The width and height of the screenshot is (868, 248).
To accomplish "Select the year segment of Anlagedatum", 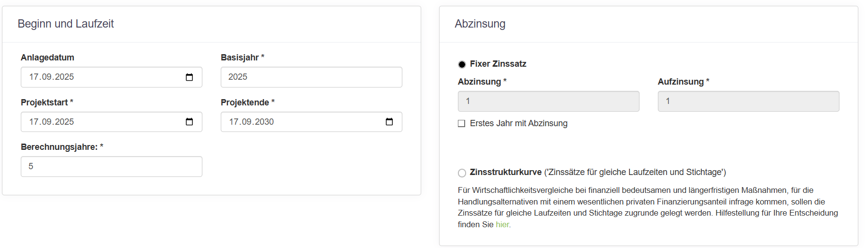I will pyautogui.click(x=64, y=77).
